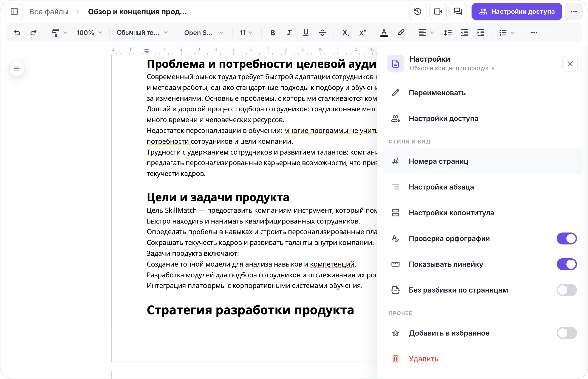Select Переименовать in settings panel

pos(482,93)
